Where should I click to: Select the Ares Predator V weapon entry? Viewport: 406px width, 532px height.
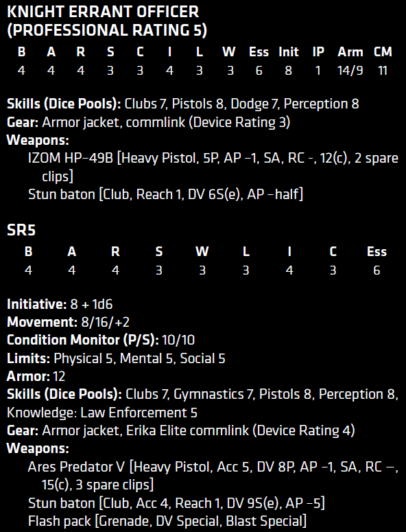click(213, 476)
